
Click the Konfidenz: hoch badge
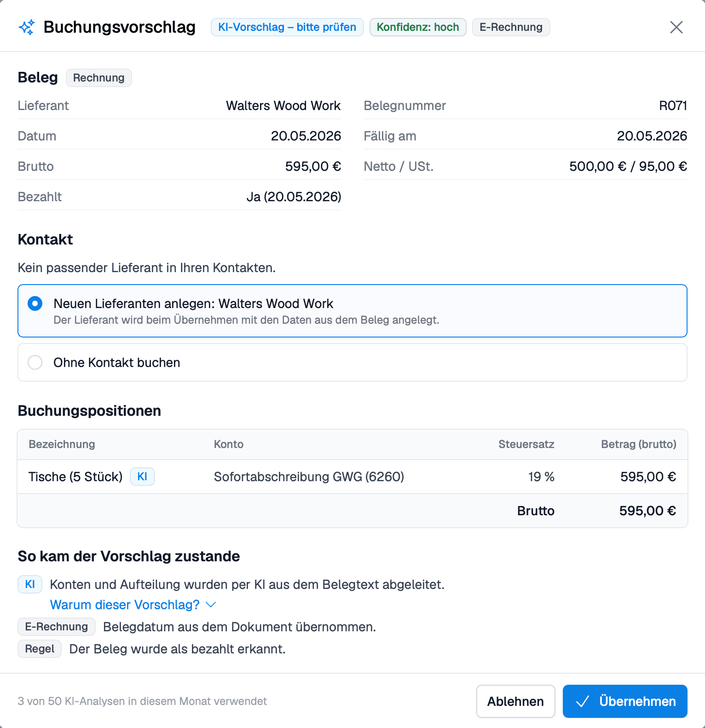pos(418,27)
